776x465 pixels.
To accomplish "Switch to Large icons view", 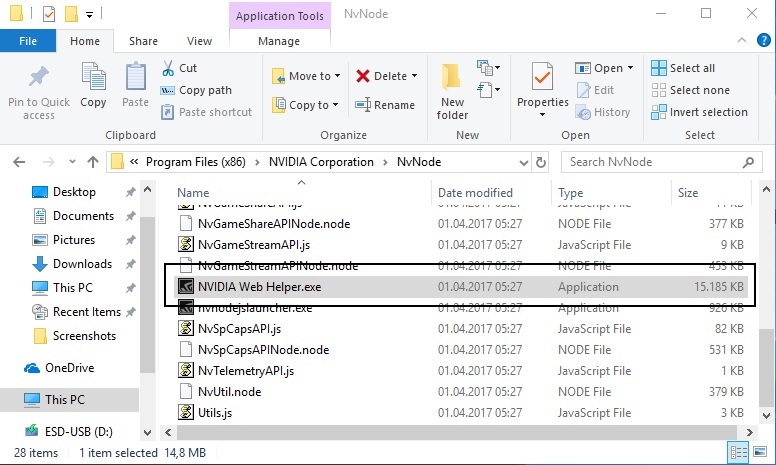I will pyautogui.click(x=760, y=452).
